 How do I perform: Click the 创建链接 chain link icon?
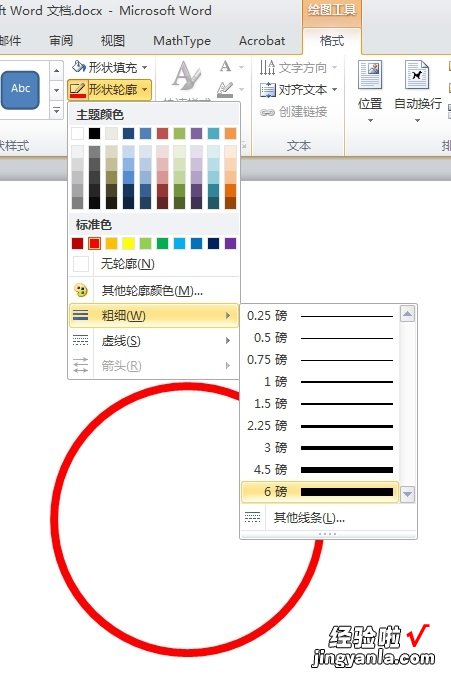click(x=267, y=112)
